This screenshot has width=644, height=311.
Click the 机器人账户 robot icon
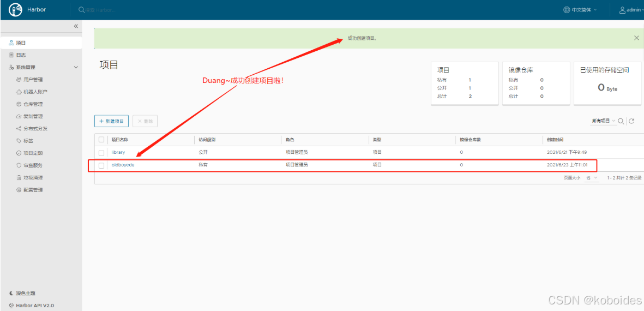tap(19, 92)
